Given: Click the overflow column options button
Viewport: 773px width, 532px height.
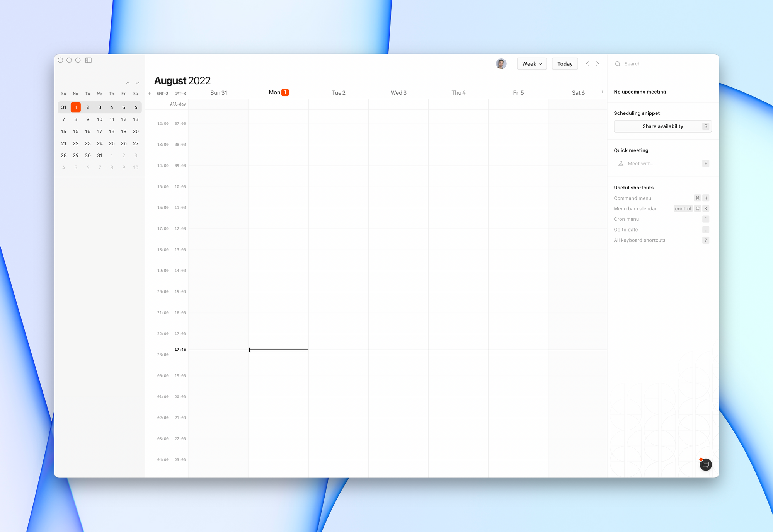Looking at the screenshot, I should tap(602, 92).
